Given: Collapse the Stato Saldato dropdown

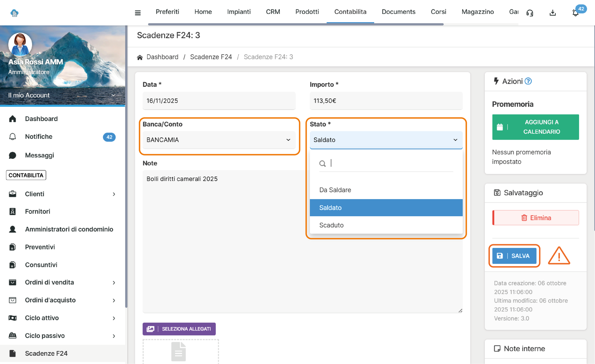Looking at the screenshot, I should [386, 140].
